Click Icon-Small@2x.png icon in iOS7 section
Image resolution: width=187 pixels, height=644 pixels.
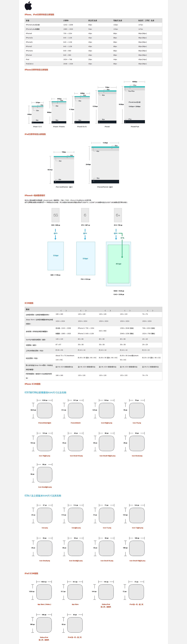click(45, 475)
